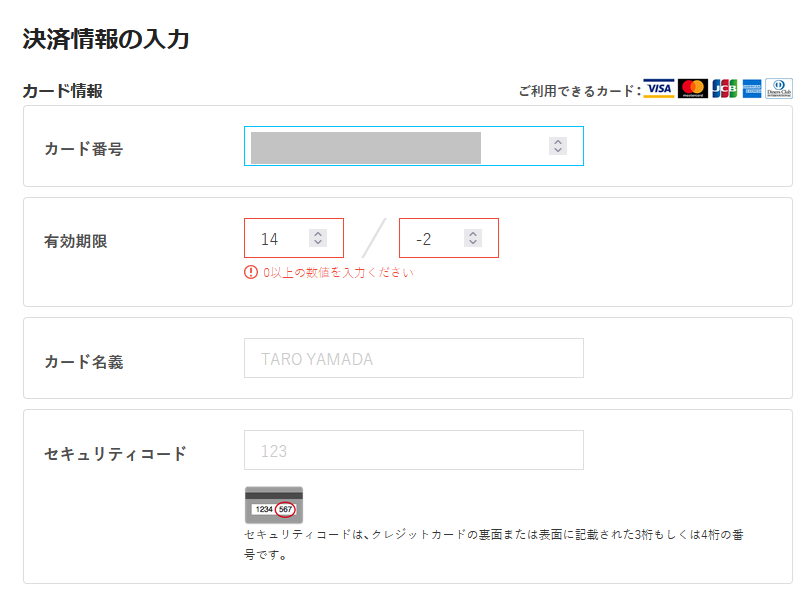
Task: Click the カード番号 label
Action: tap(84, 149)
